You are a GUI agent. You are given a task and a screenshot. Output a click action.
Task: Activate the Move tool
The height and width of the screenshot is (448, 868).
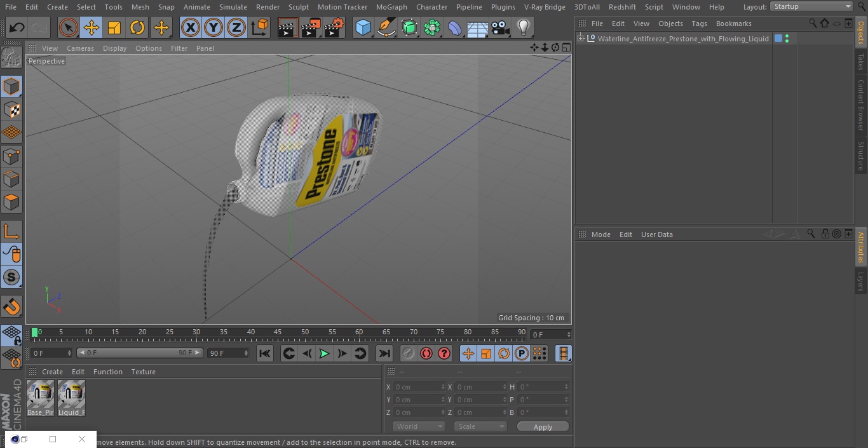92,27
